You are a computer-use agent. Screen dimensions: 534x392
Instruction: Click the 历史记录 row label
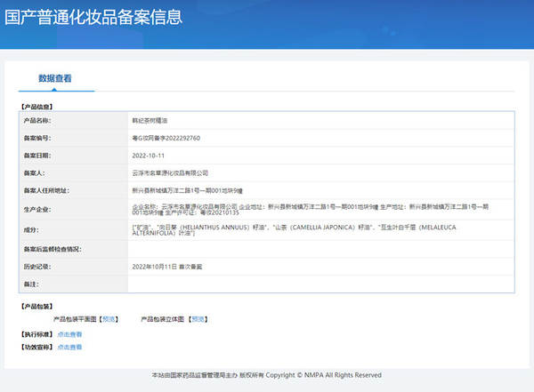coord(37,267)
